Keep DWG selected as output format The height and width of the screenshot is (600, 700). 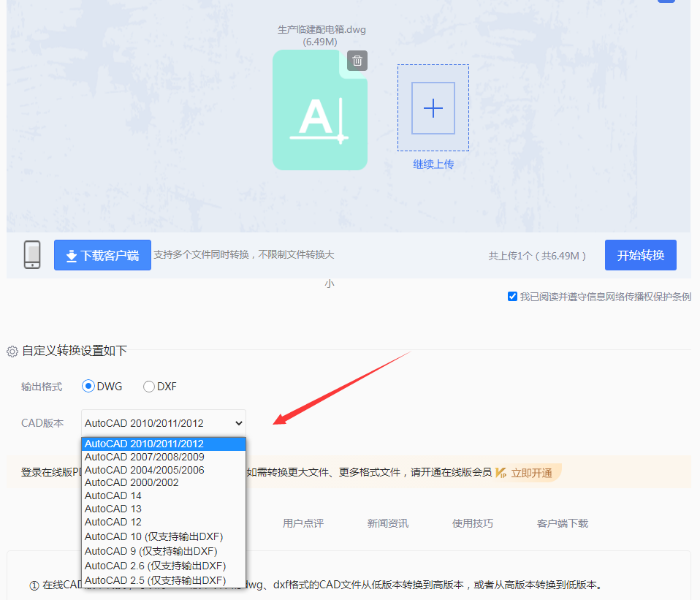88,386
